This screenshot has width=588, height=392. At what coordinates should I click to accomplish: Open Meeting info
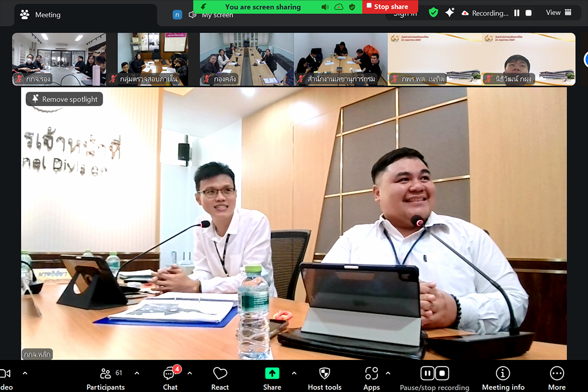[x=503, y=380]
